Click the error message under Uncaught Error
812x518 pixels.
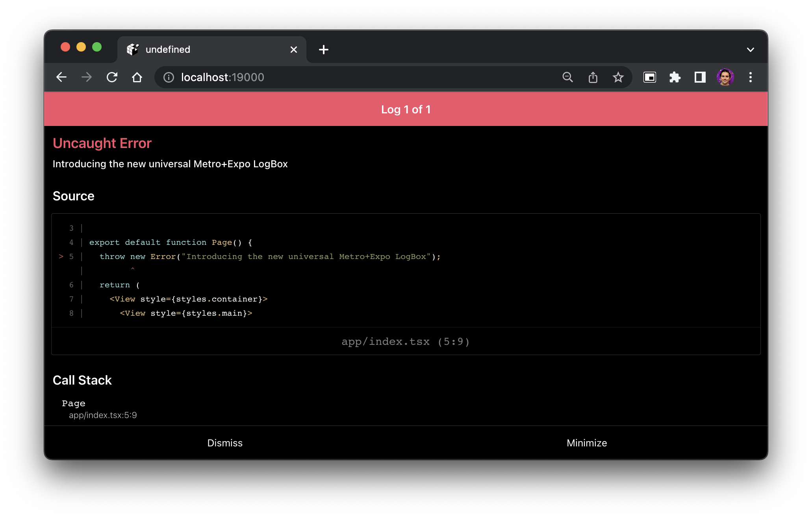170,164
